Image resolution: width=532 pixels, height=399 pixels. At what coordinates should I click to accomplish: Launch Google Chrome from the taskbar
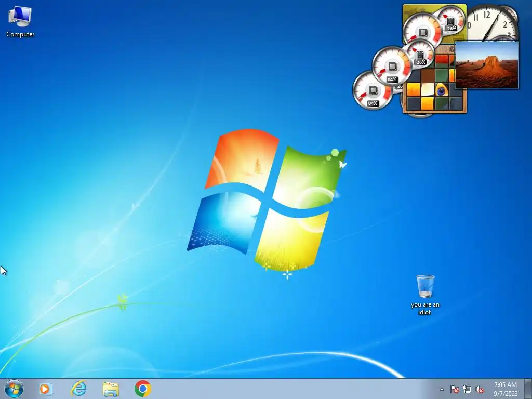(x=143, y=389)
